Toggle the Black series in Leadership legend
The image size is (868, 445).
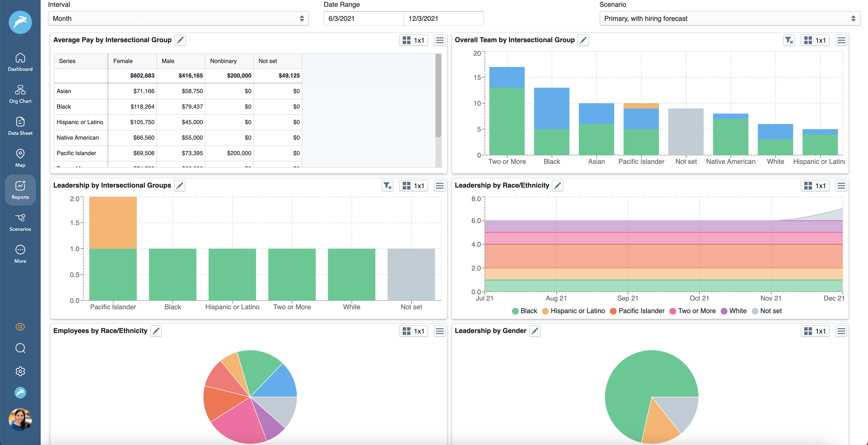[524, 311]
